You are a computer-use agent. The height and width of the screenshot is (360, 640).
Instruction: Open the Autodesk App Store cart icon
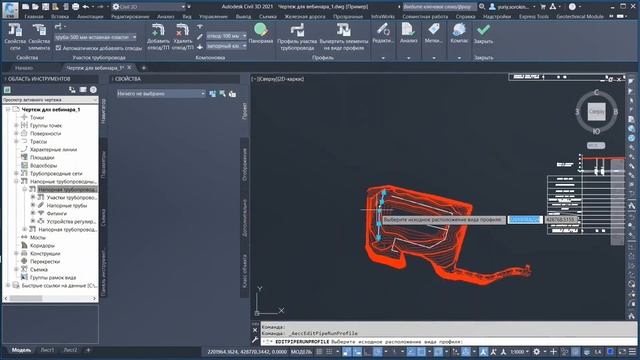(543, 7)
